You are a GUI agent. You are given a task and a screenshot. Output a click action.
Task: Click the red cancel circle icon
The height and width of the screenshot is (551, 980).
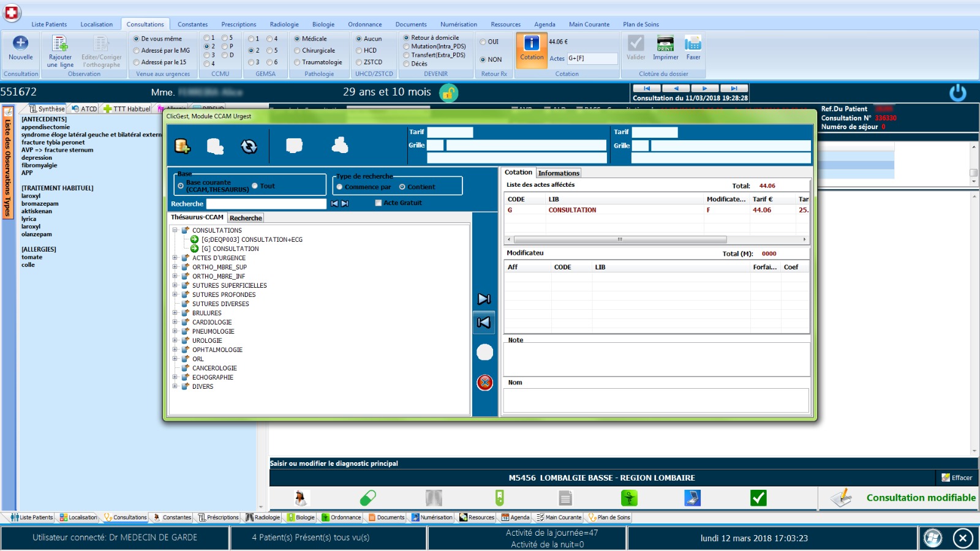point(484,383)
